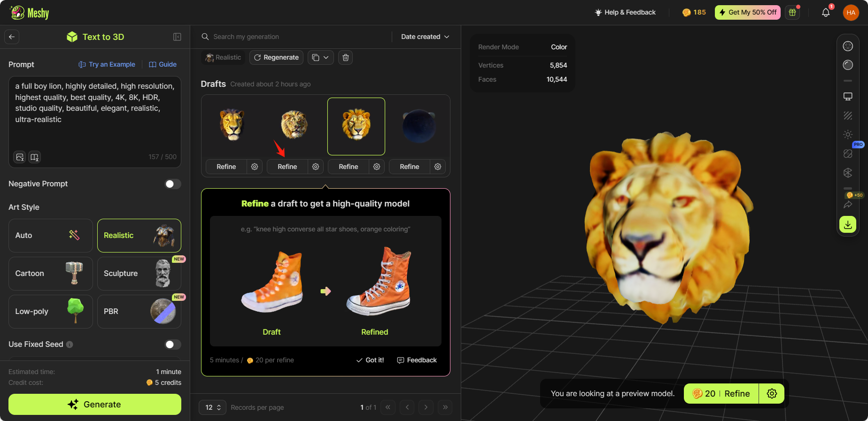Toggle the Negative Prompt switch
This screenshot has height=421, width=868.
(172, 184)
